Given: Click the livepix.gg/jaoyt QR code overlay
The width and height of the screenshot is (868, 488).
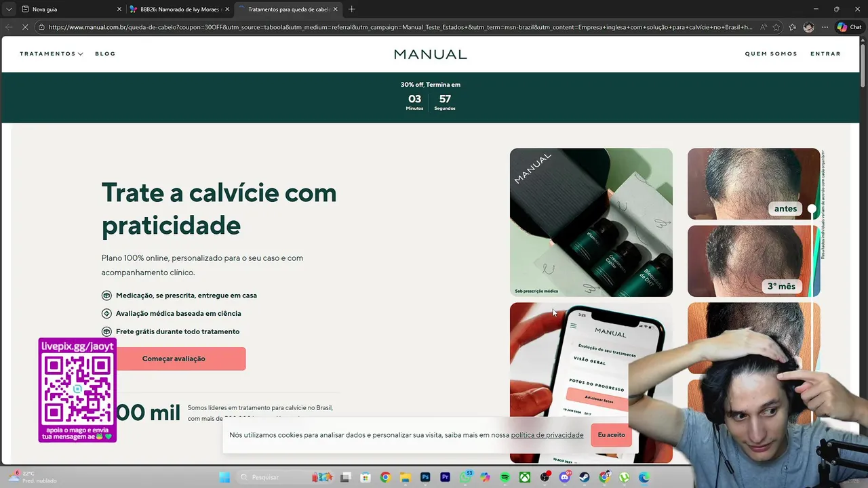Looking at the screenshot, I should tap(77, 390).
